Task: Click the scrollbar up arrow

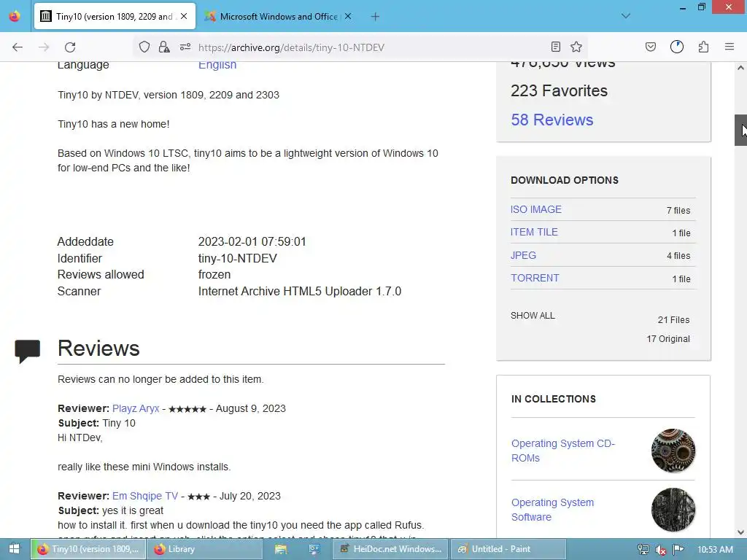Action: tap(741, 68)
